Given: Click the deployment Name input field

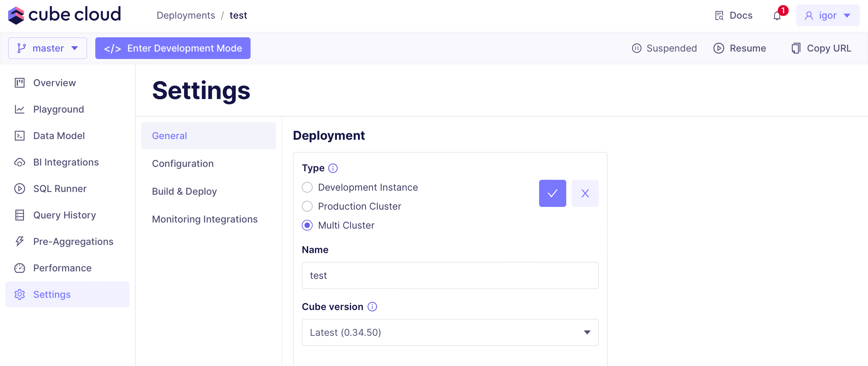Looking at the screenshot, I should [450, 275].
